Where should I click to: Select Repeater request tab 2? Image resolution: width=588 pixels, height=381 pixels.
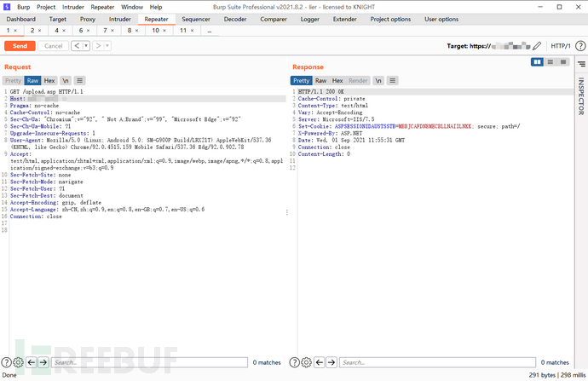(x=32, y=31)
